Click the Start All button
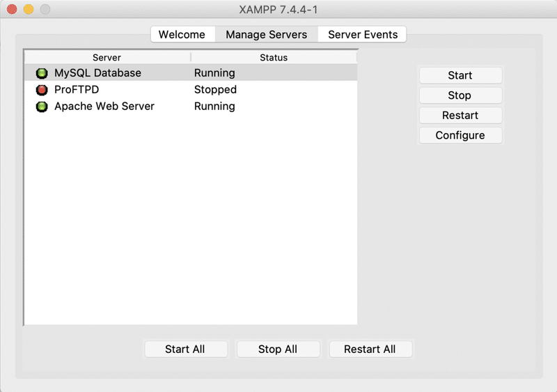557x392 pixels. (x=186, y=349)
